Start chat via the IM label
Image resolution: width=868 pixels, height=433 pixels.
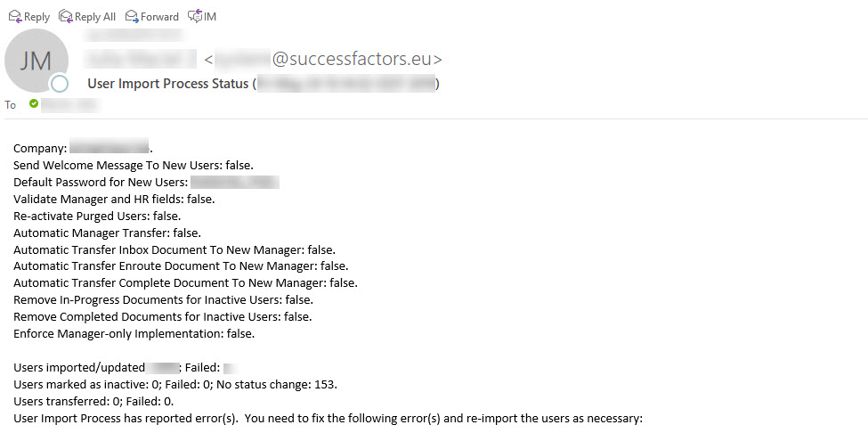pos(210,17)
